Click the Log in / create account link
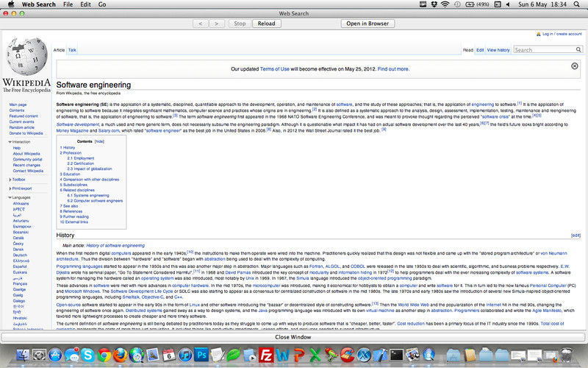Viewport: 588px width, 368px height. pyautogui.click(x=562, y=34)
